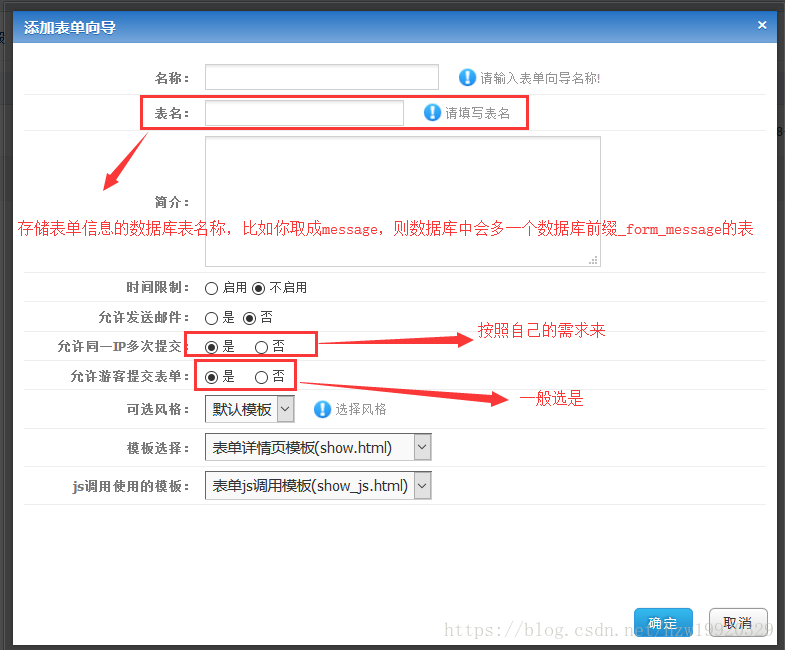Open the 模板选择 show.html dropdown

(x=318, y=447)
